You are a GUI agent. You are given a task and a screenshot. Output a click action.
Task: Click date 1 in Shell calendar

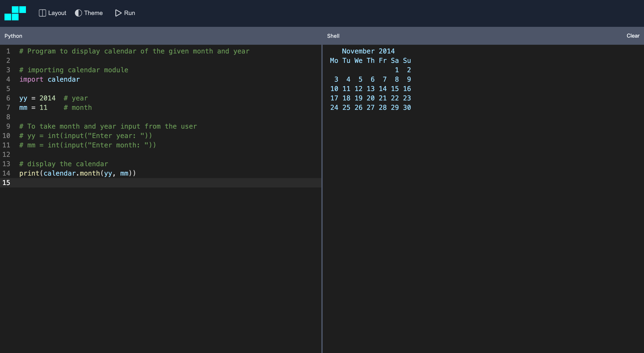(397, 70)
